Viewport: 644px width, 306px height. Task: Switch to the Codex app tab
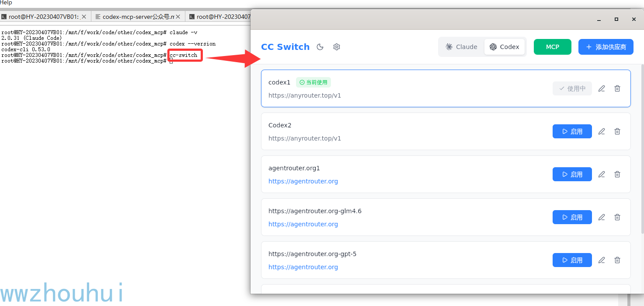point(505,47)
